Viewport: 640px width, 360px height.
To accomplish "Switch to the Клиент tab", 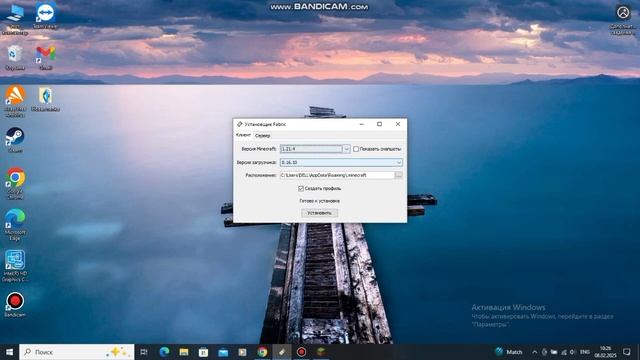I will click(243, 135).
